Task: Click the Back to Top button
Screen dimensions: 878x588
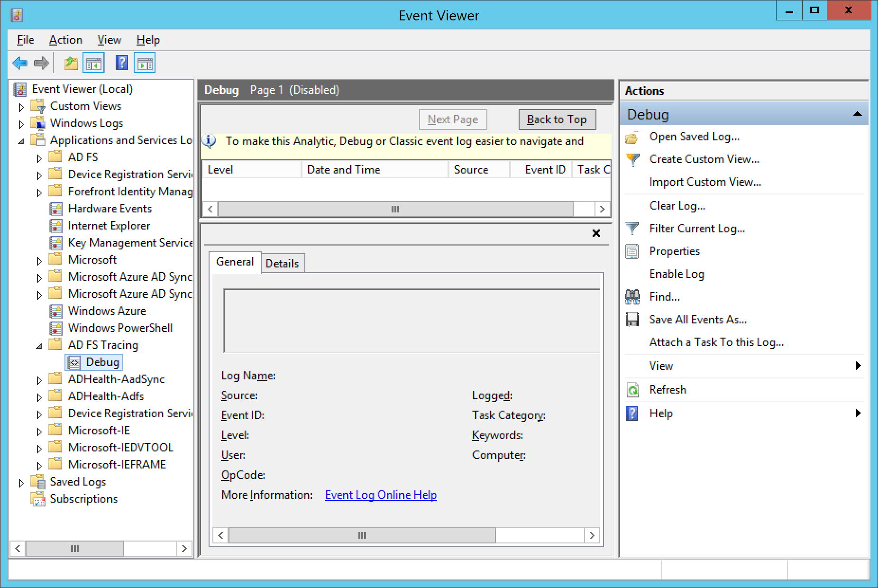Action: tap(557, 119)
